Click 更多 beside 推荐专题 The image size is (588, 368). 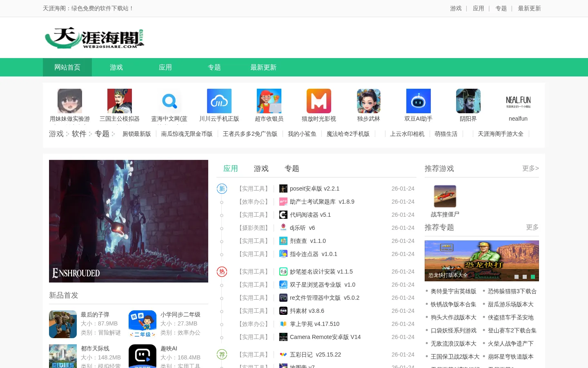click(x=532, y=227)
